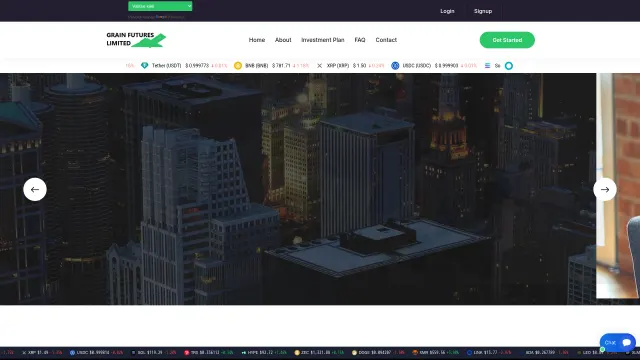Show the next slide with right arrow
This screenshot has width=640, height=360.
point(605,189)
